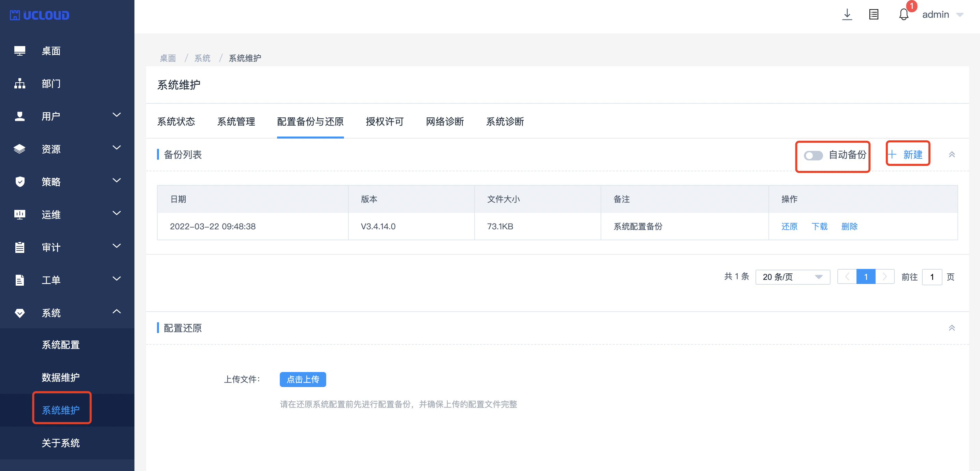Go to 系统 via breadcrumb
The height and width of the screenshot is (471, 980).
202,58
